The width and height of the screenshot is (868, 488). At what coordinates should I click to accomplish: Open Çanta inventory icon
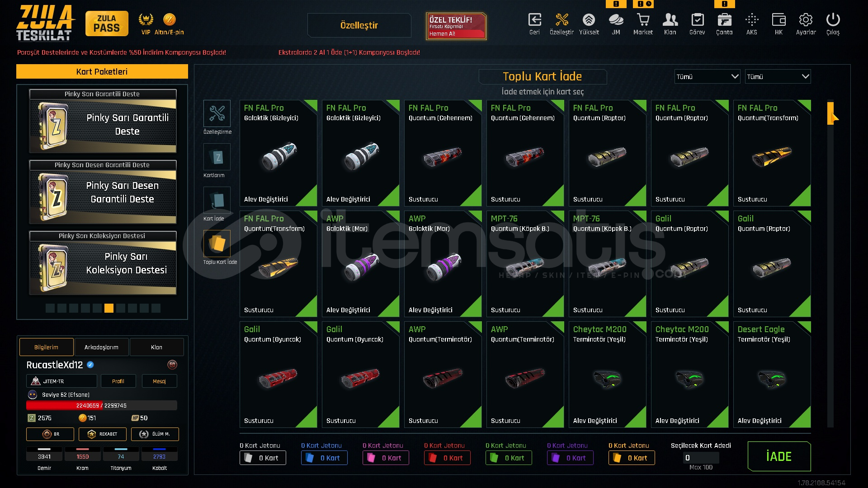click(x=724, y=24)
